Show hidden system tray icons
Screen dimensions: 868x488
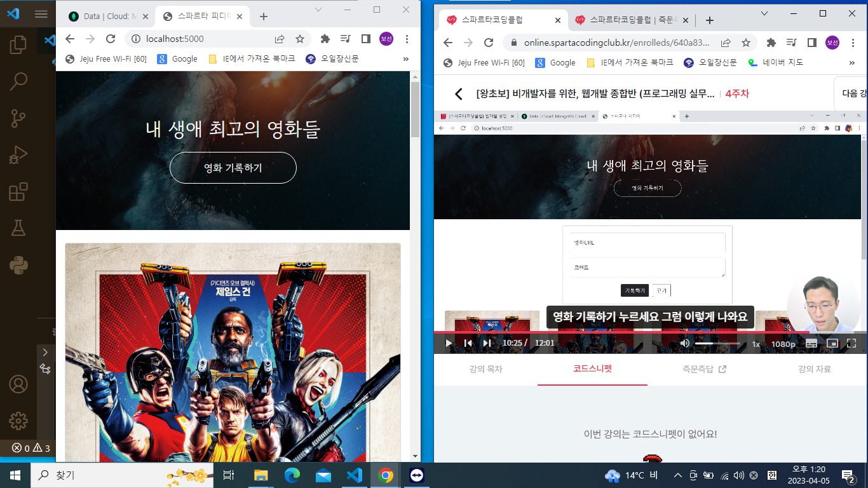pyautogui.click(x=677, y=475)
